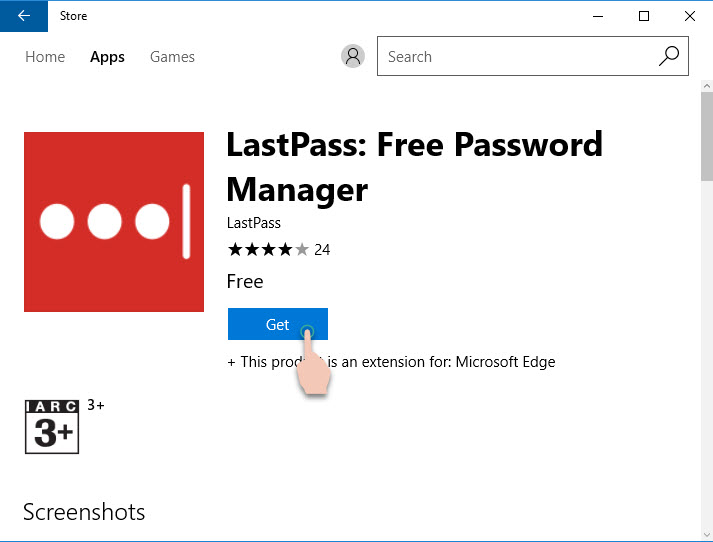Click the star rating with 24 reviews
The height and width of the screenshot is (542, 713).
pyautogui.click(x=279, y=250)
